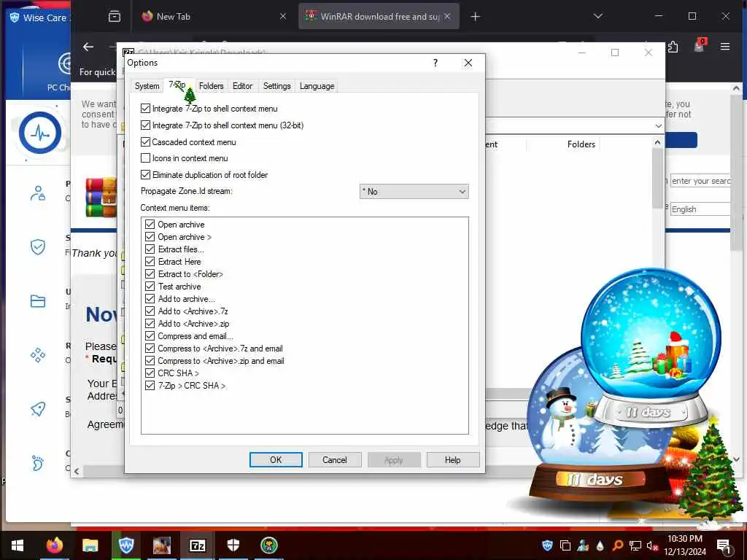This screenshot has width=747, height=560.
Task: Open new Firefox tab with plus icon
Action: (475, 17)
